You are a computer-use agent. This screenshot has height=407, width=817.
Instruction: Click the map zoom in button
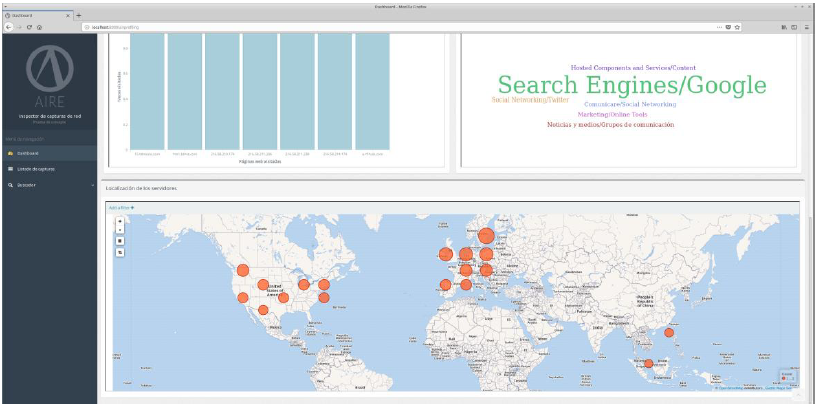(120, 221)
